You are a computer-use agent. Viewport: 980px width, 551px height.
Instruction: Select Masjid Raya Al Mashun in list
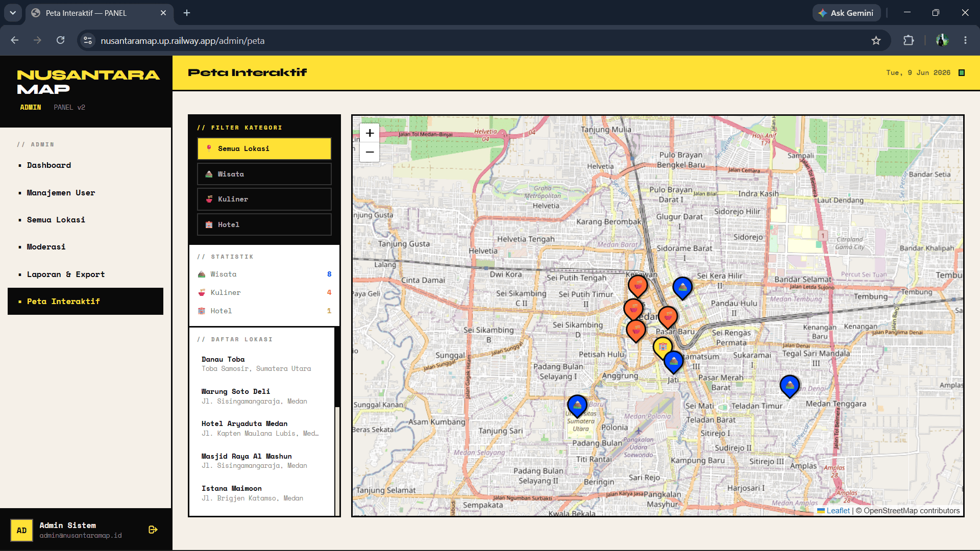262,461
